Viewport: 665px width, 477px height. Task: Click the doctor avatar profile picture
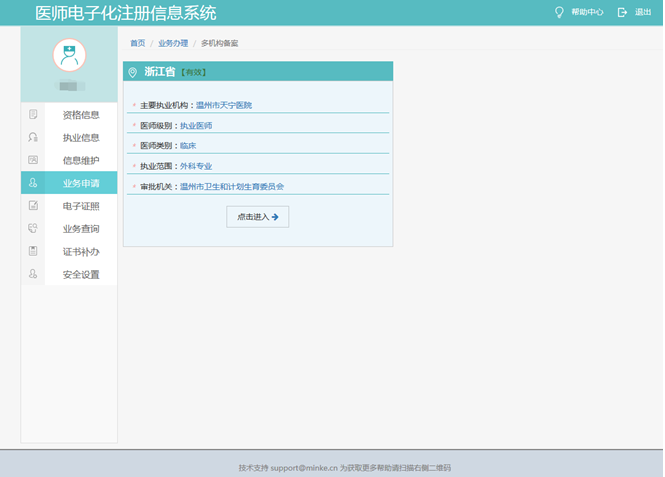pos(69,55)
